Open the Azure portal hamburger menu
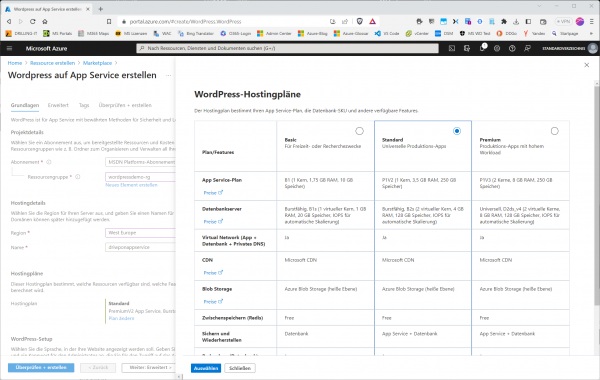This screenshot has height=380, width=600. pos(10,48)
